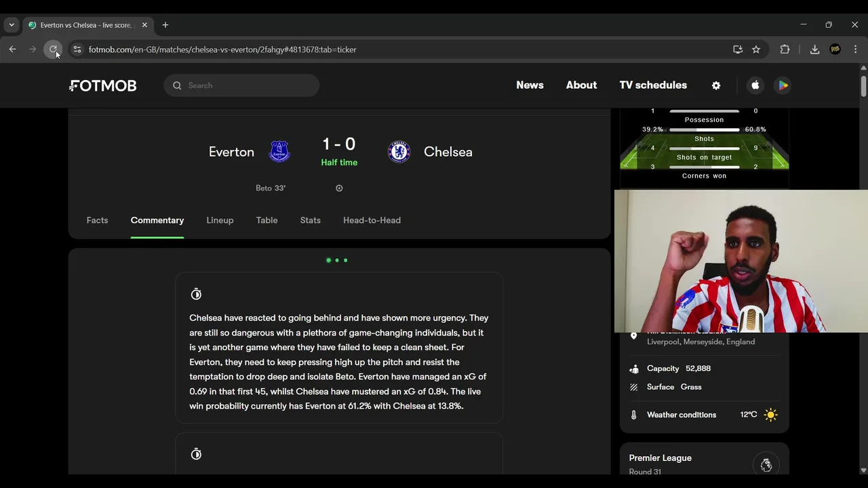This screenshot has width=868, height=488.
Task: Open the Everton team crest
Action: [x=279, y=152]
